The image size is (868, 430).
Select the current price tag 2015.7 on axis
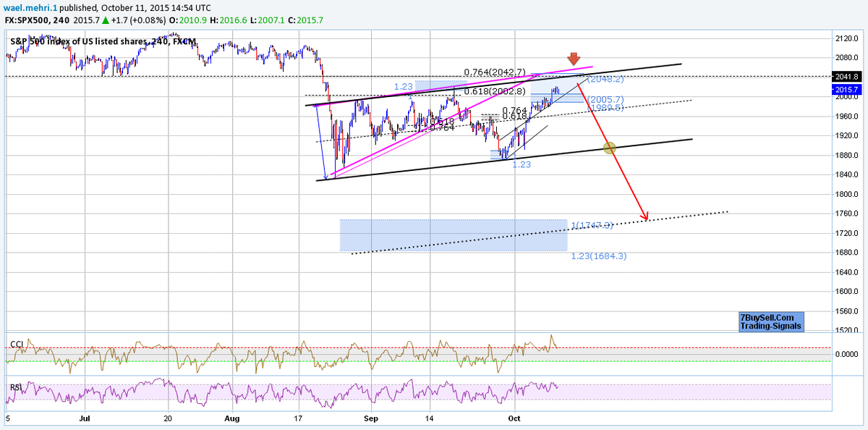[848, 89]
